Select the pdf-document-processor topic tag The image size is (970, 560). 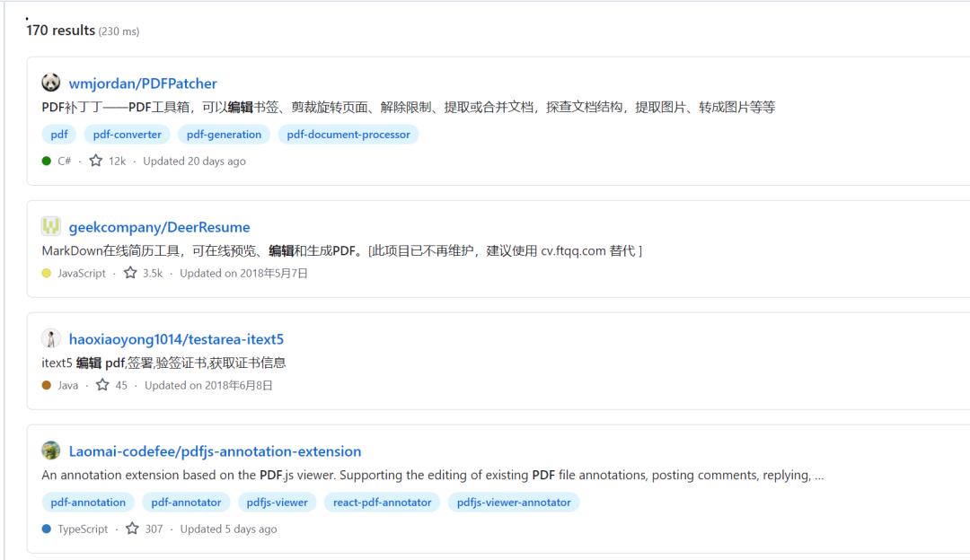(348, 134)
